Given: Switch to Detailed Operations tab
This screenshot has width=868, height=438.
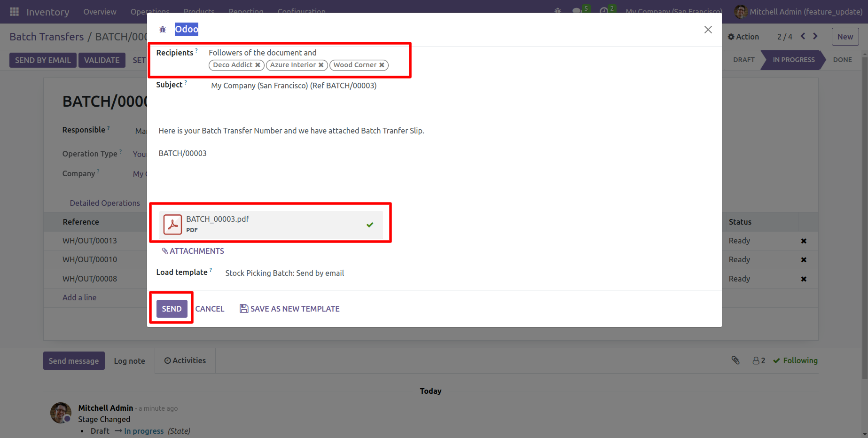Looking at the screenshot, I should [x=105, y=203].
